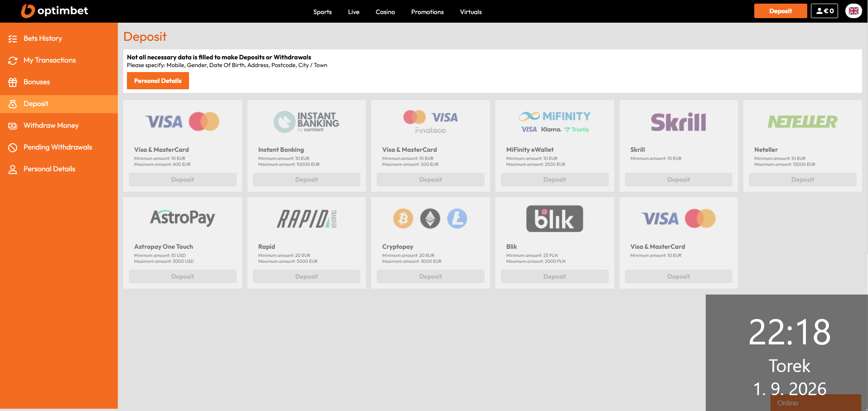This screenshot has width=868, height=411.
Task: Navigate to Casino
Action: pos(385,12)
